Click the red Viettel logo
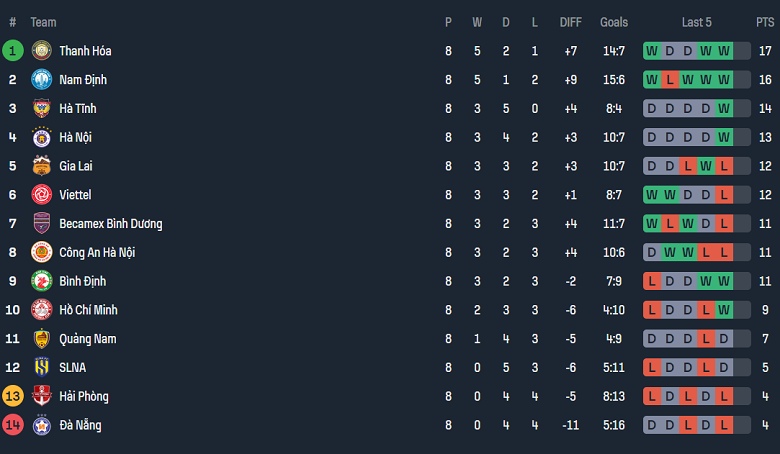This screenshot has height=454, width=780. click(42, 195)
